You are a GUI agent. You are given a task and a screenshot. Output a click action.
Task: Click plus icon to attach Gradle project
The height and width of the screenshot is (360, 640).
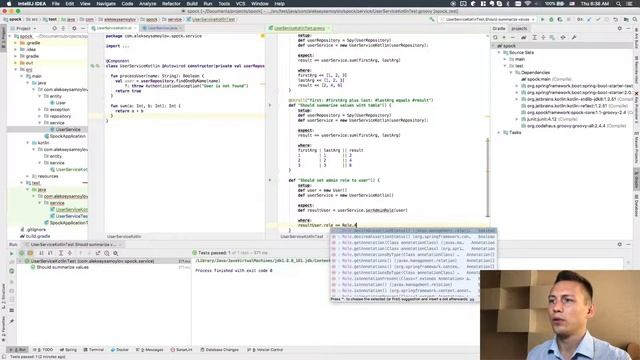(504, 38)
